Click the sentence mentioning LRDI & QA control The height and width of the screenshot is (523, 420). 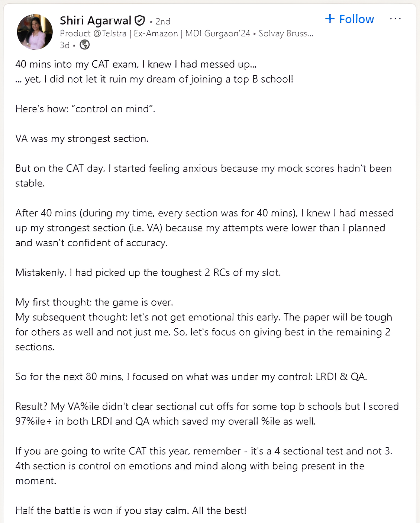coord(191,377)
